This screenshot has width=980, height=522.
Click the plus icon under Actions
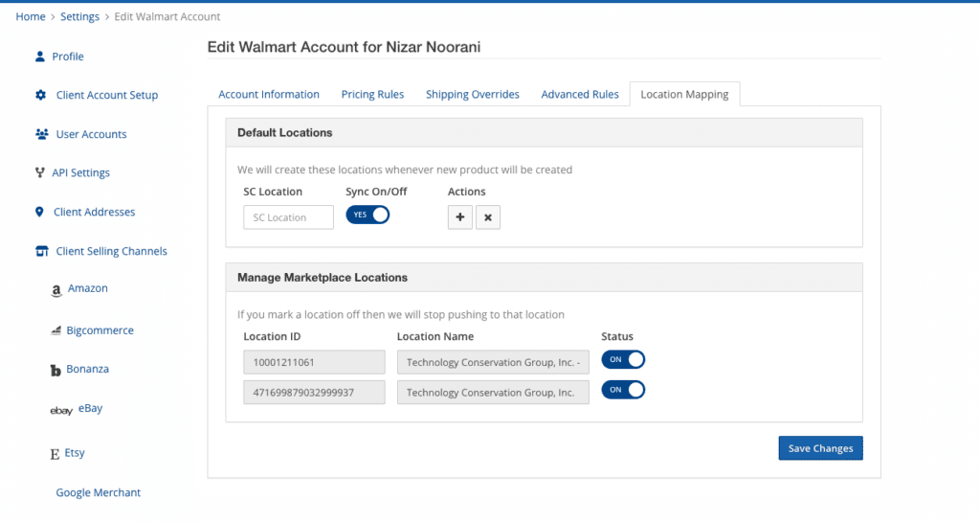(459, 217)
